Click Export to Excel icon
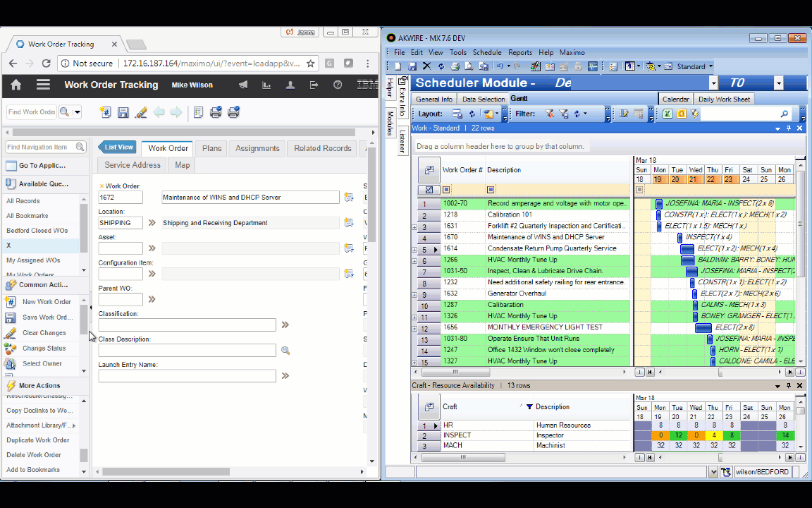812x508 pixels. coord(668,114)
